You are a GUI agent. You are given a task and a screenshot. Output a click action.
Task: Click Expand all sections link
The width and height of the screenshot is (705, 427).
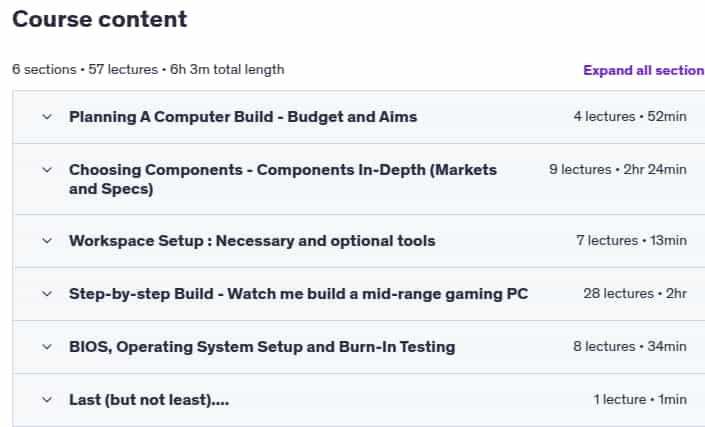click(x=644, y=71)
